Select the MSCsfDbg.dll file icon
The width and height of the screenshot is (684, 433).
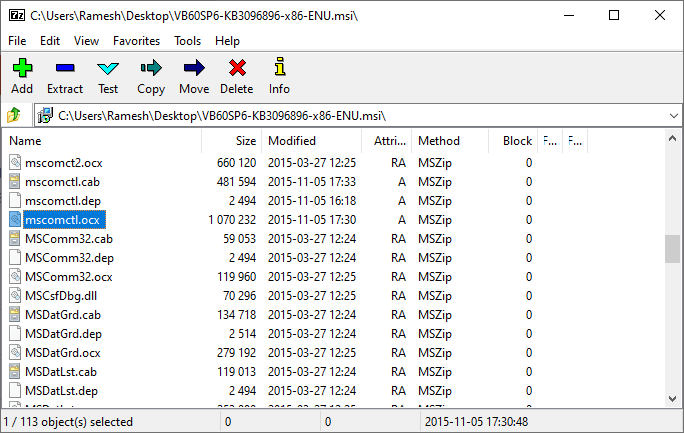pyautogui.click(x=15, y=296)
